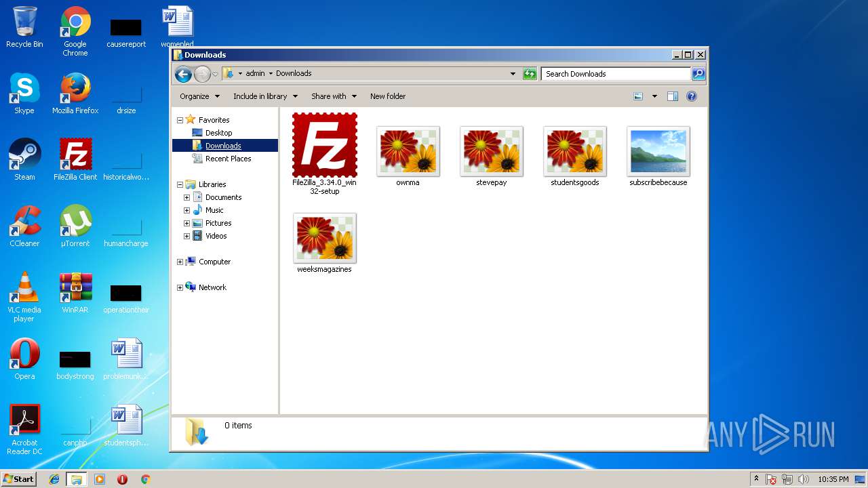The image size is (868, 488).
Task: Go back with the Explorer Back arrow
Action: pyautogui.click(x=183, y=74)
